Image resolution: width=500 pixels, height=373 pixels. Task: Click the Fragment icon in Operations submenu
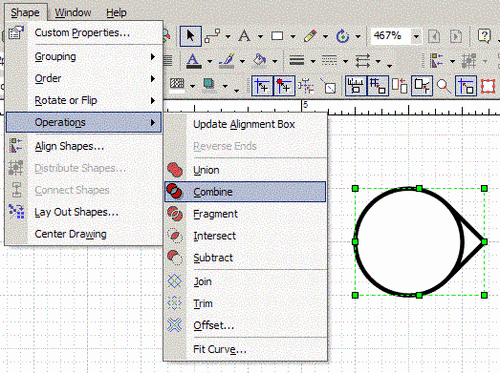pos(175,214)
